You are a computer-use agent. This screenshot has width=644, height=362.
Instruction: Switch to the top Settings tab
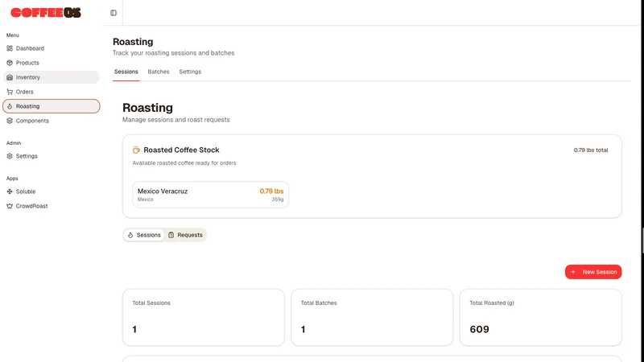point(190,72)
